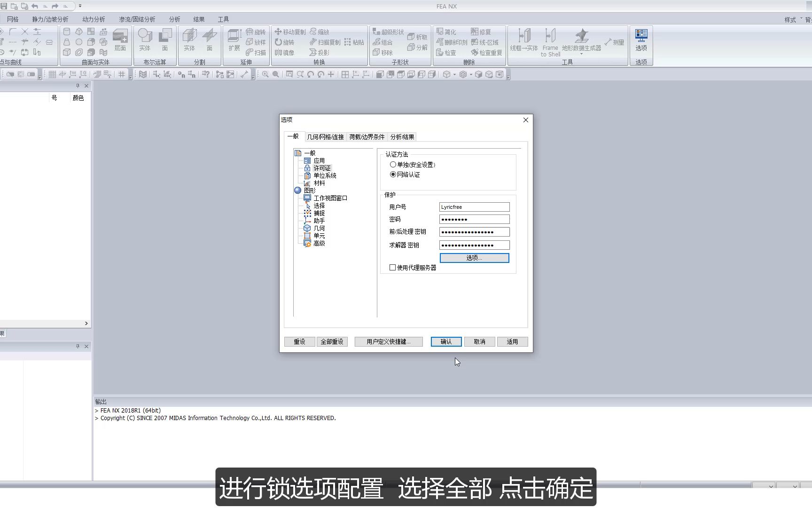
Task: Click the 超级形状 tool in 子形状 group
Action: tap(388, 32)
